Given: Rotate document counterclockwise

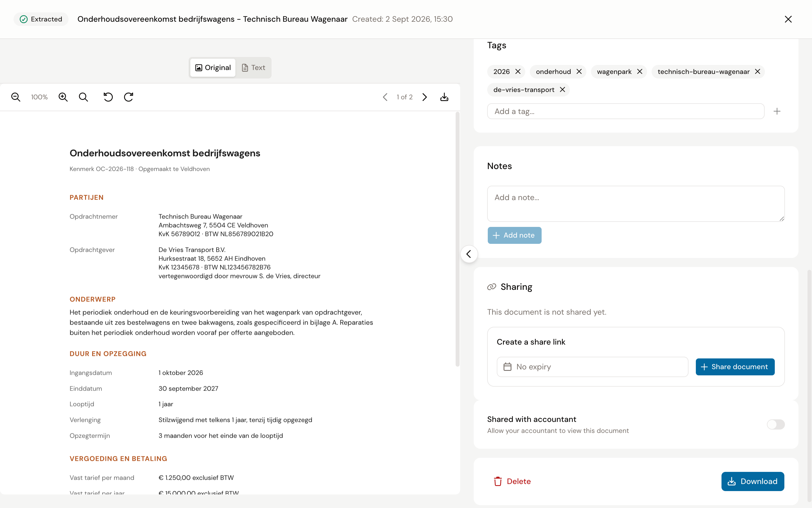Looking at the screenshot, I should (x=108, y=97).
